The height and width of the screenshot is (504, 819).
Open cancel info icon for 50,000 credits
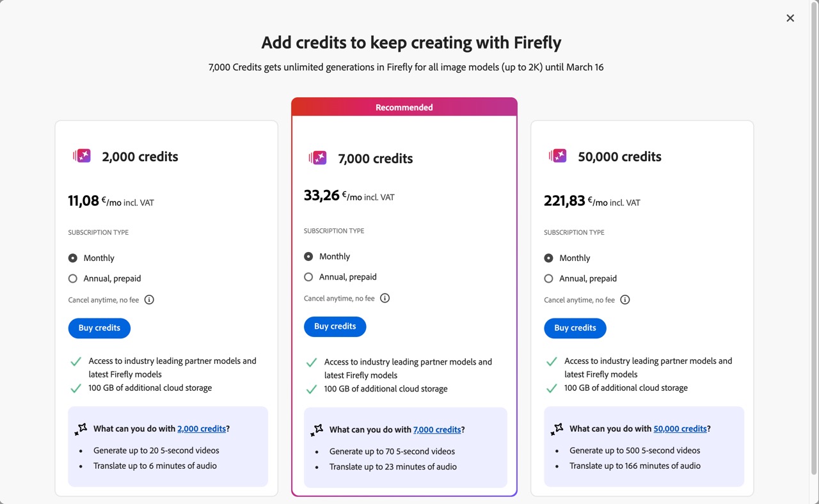coord(625,300)
